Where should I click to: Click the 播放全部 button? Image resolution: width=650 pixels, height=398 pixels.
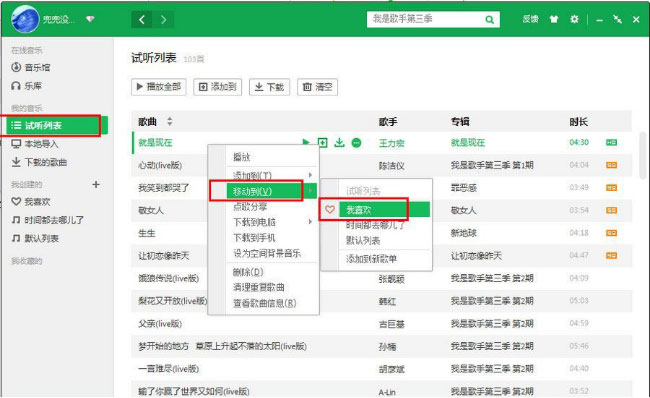[158, 87]
